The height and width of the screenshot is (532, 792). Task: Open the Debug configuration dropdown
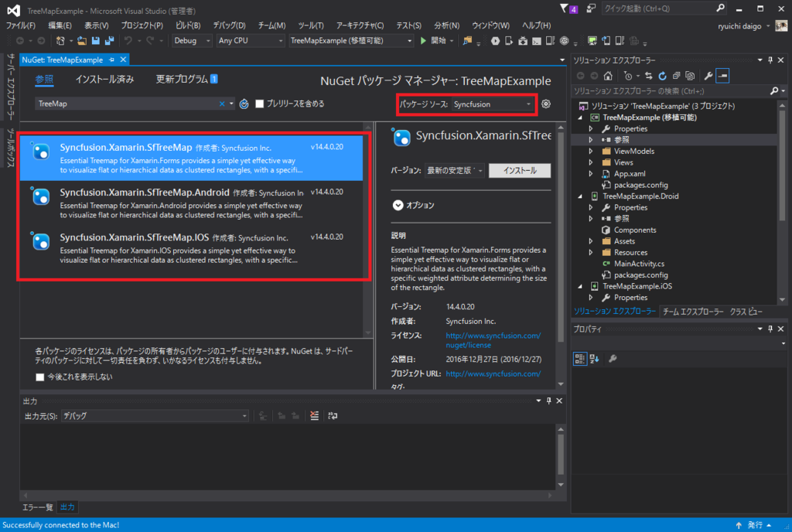click(192, 41)
